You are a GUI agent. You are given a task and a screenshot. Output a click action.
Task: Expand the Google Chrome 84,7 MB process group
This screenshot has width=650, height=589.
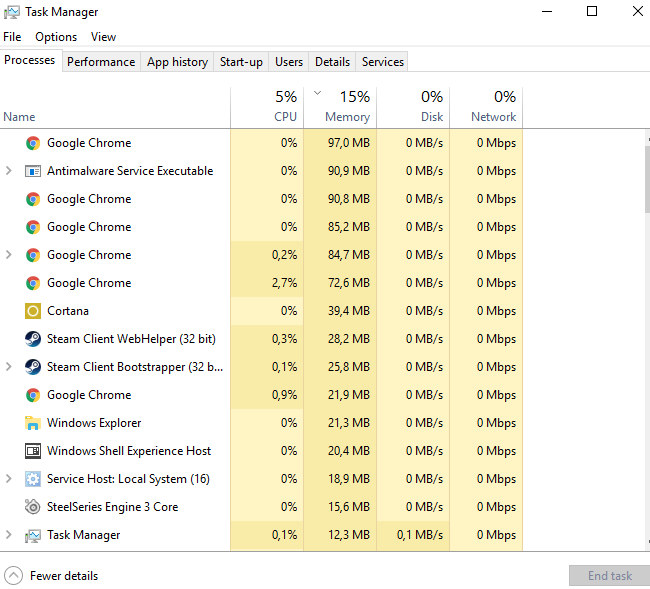(8, 255)
